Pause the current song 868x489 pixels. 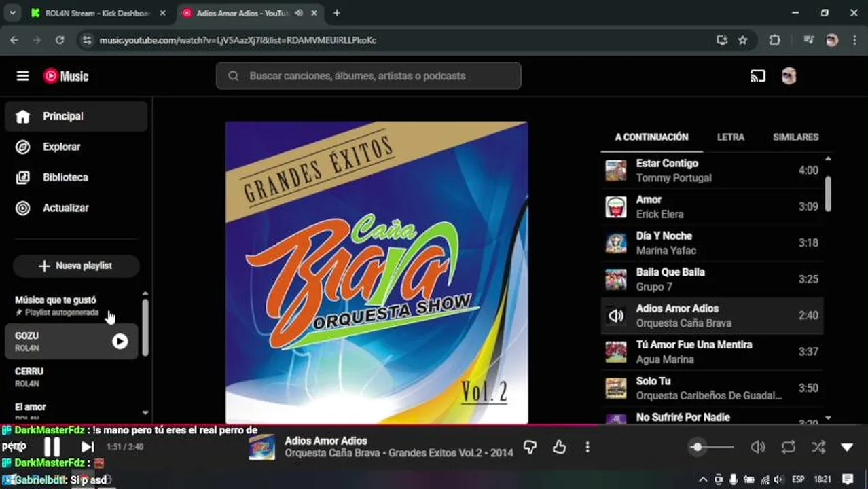52,446
